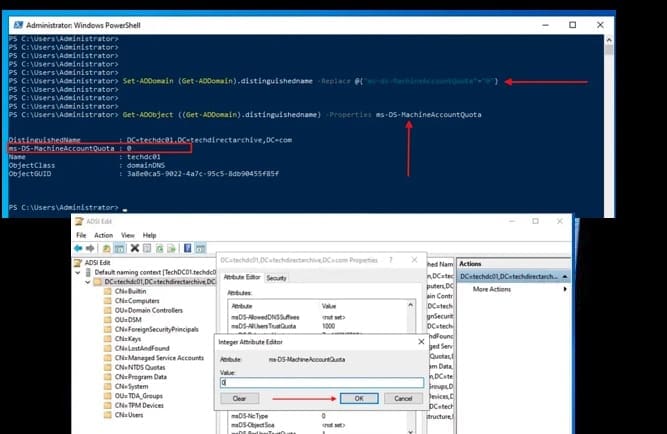The height and width of the screenshot is (434, 667).
Task: Click the blue Help toolbar icon
Action: pyautogui.click(x=187, y=248)
